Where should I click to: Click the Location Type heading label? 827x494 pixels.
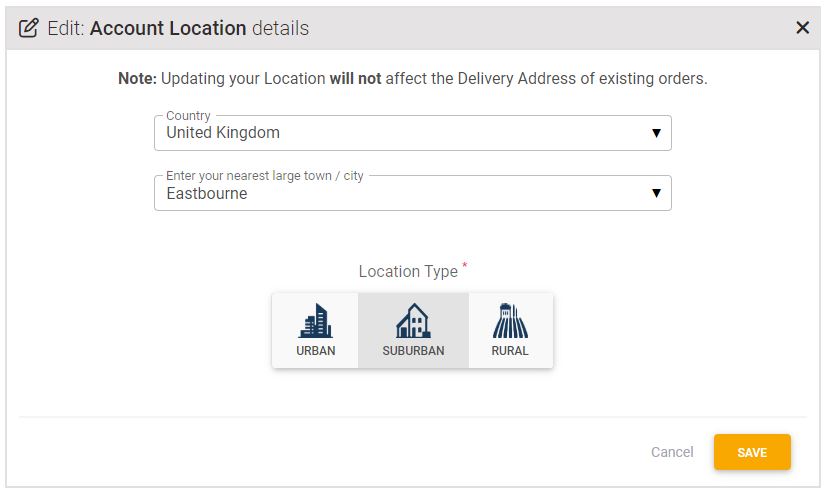coord(408,271)
